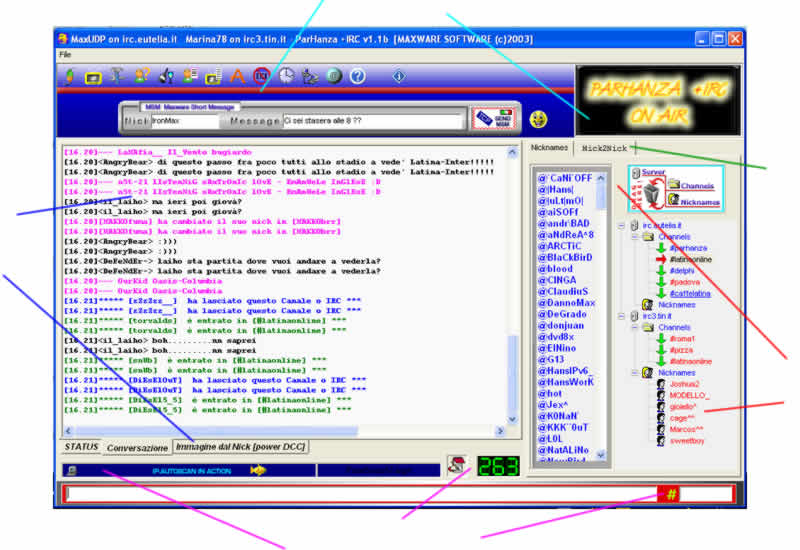This screenshot has height=550, width=800.
Task: Collapse Channels folder under irc3.tin.it
Action: click(x=635, y=328)
